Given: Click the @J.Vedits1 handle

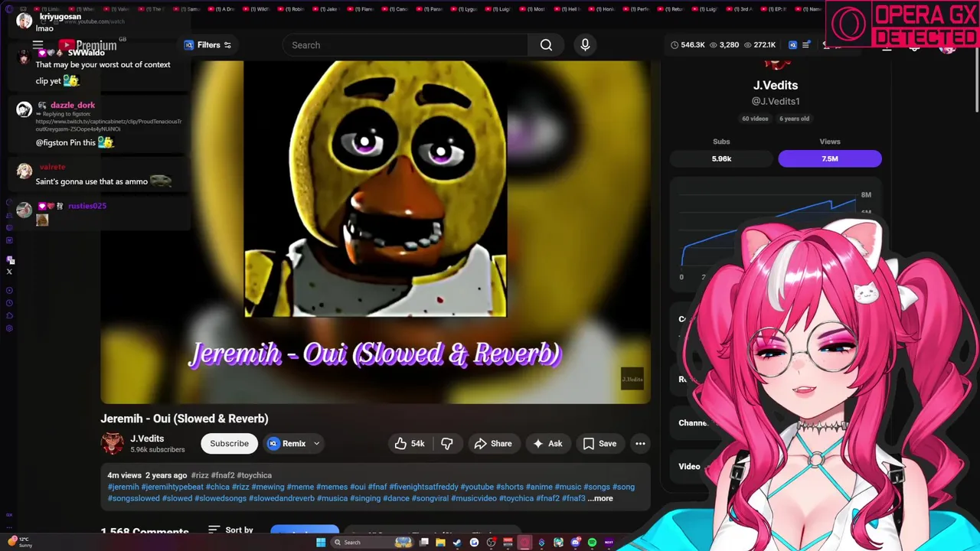Looking at the screenshot, I should click(x=776, y=101).
